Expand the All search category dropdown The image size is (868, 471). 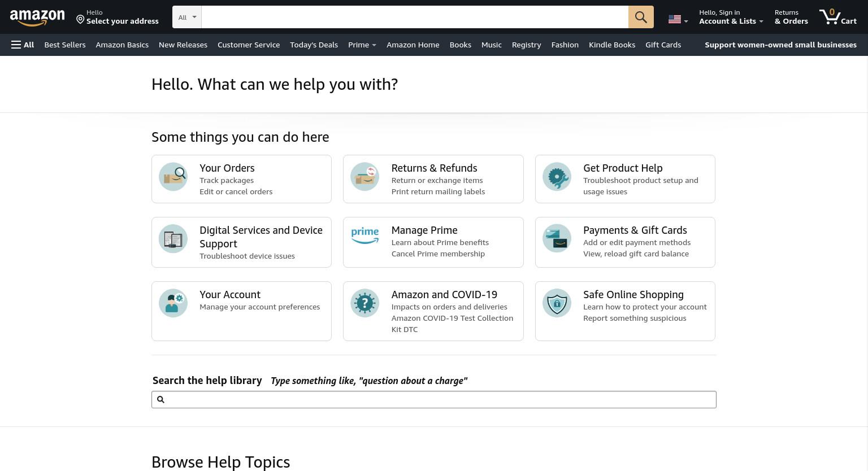coord(187,17)
